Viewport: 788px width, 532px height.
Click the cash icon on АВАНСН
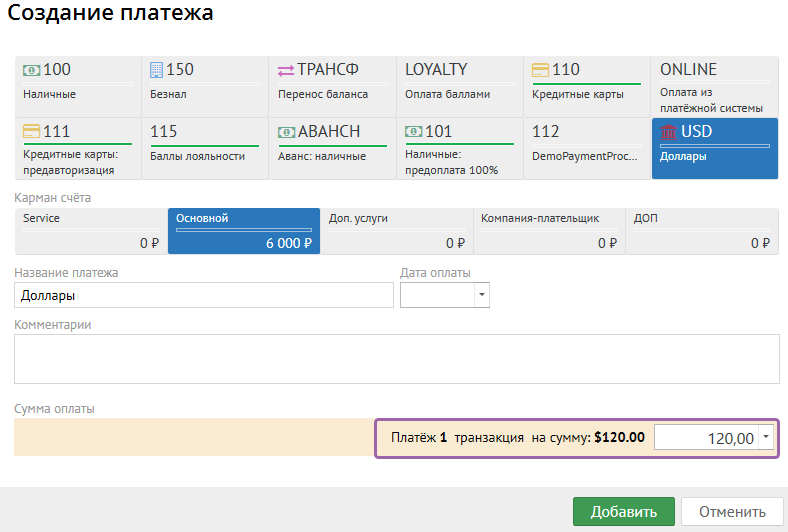click(x=286, y=132)
